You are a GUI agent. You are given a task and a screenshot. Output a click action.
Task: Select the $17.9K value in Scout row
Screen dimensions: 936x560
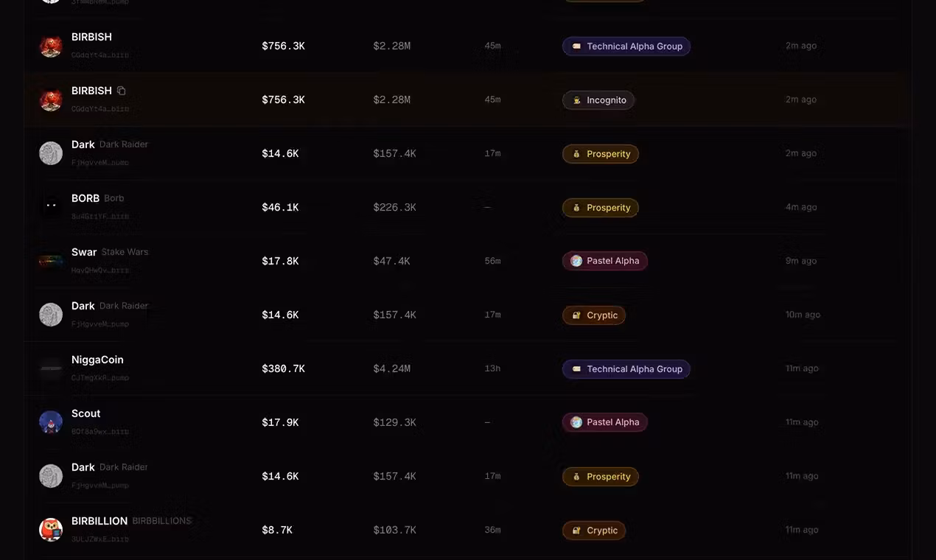(x=280, y=423)
